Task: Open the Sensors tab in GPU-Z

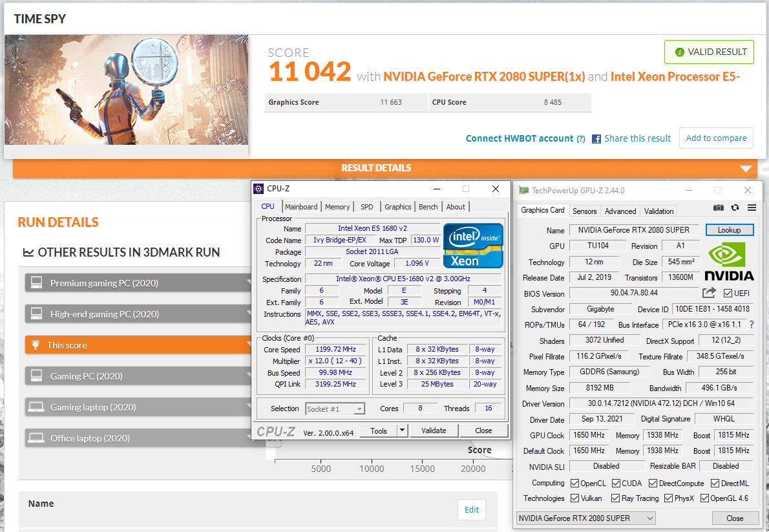Action: pyautogui.click(x=584, y=211)
